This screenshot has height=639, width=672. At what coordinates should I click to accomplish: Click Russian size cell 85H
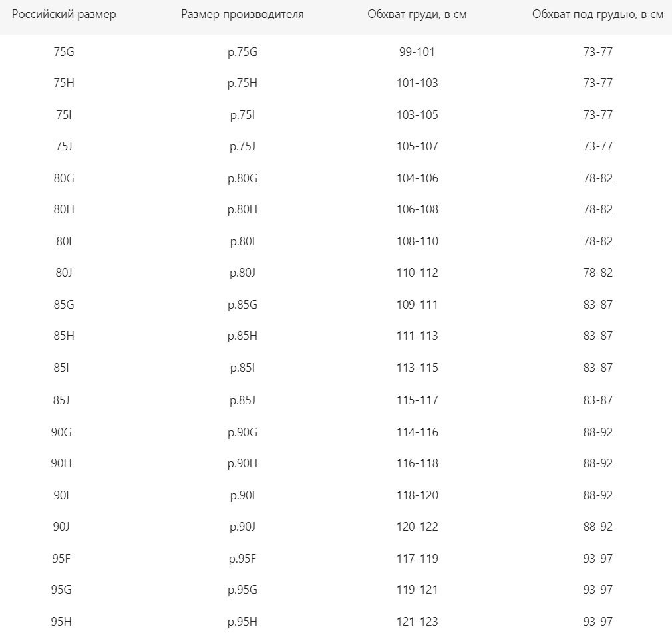tap(64, 336)
